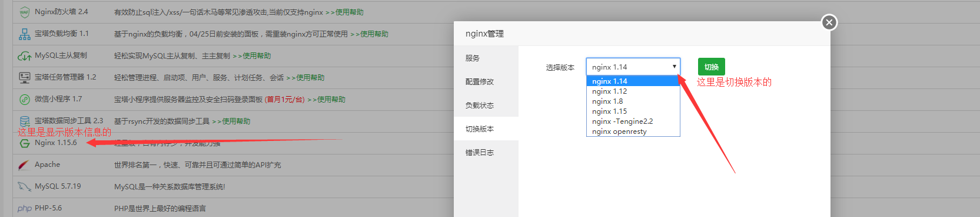980x217 pixels.
Task: Click the Apache feather icon
Action: (24, 165)
